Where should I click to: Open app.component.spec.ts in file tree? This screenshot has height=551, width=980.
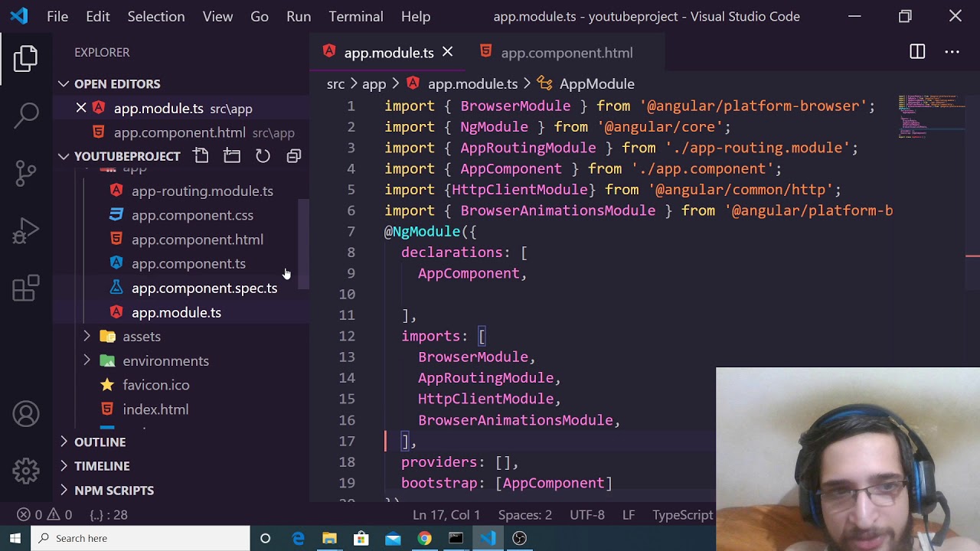point(204,289)
